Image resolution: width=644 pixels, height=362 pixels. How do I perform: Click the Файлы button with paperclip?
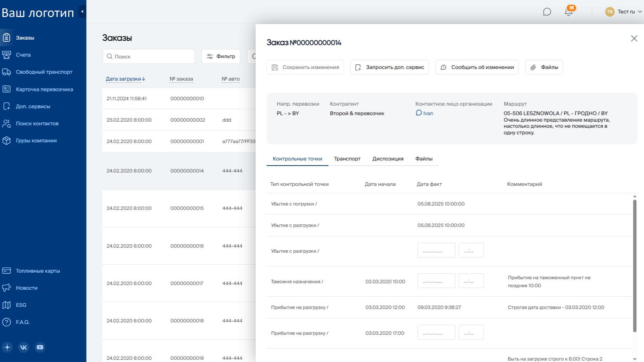544,67
